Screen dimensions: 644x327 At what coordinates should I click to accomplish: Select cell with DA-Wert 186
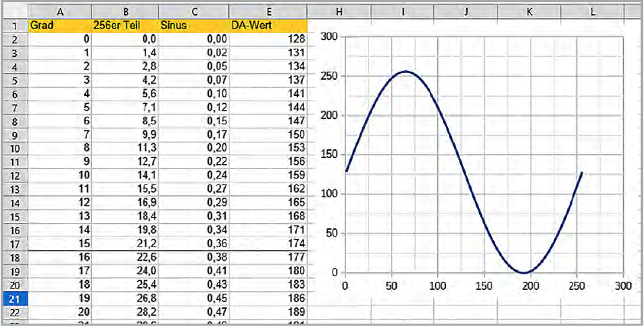point(268,298)
